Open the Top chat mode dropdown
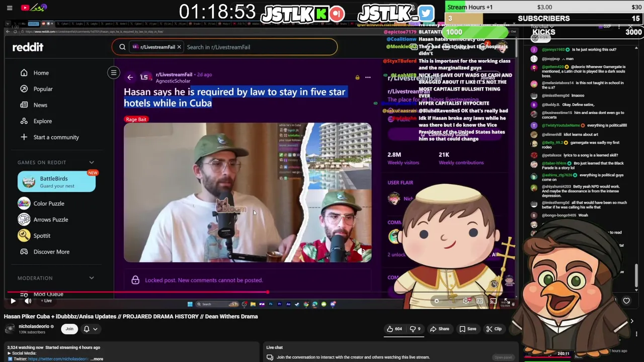 pyautogui.click(x=542, y=27)
